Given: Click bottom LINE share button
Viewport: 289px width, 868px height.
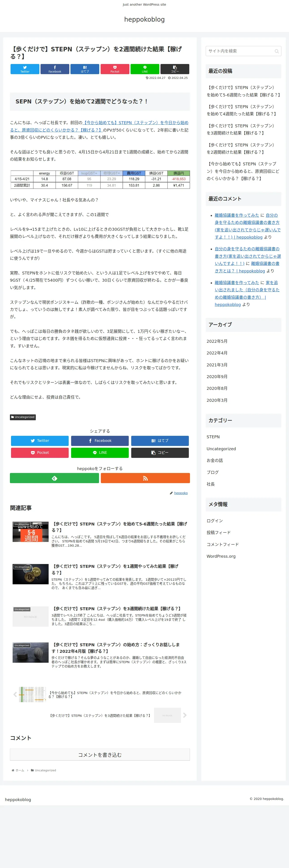Looking at the screenshot, I should pyautogui.click(x=100, y=452).
